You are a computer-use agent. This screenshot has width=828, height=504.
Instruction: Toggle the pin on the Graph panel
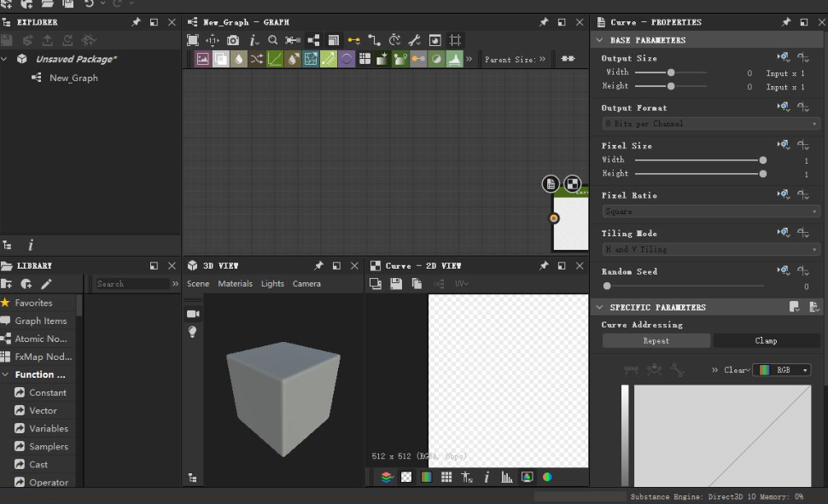point(544,22)
